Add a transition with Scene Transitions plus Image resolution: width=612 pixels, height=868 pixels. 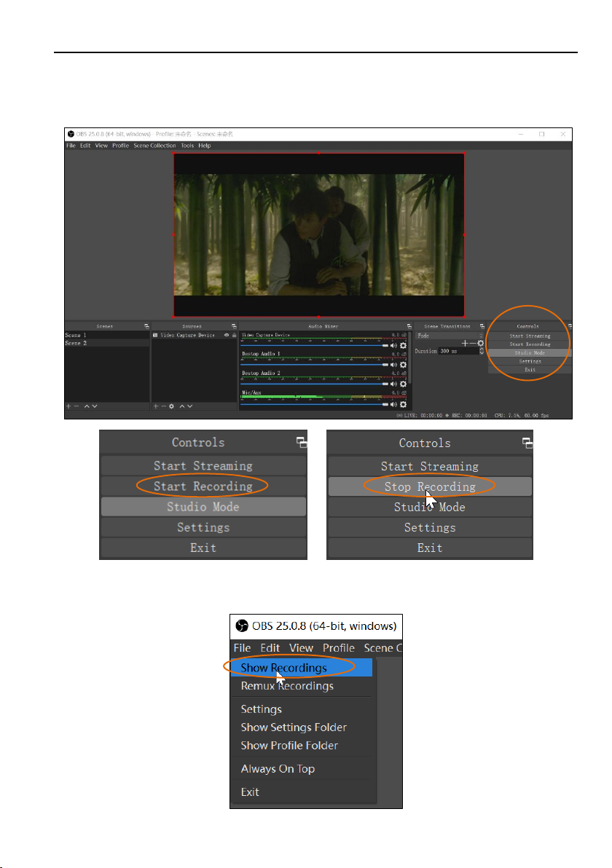[465, 343]
